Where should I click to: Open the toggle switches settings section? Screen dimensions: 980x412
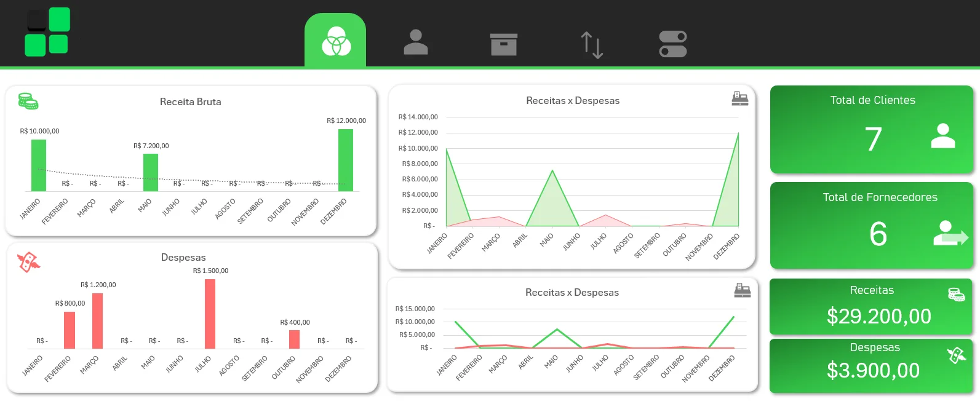(x=672, y=44)
